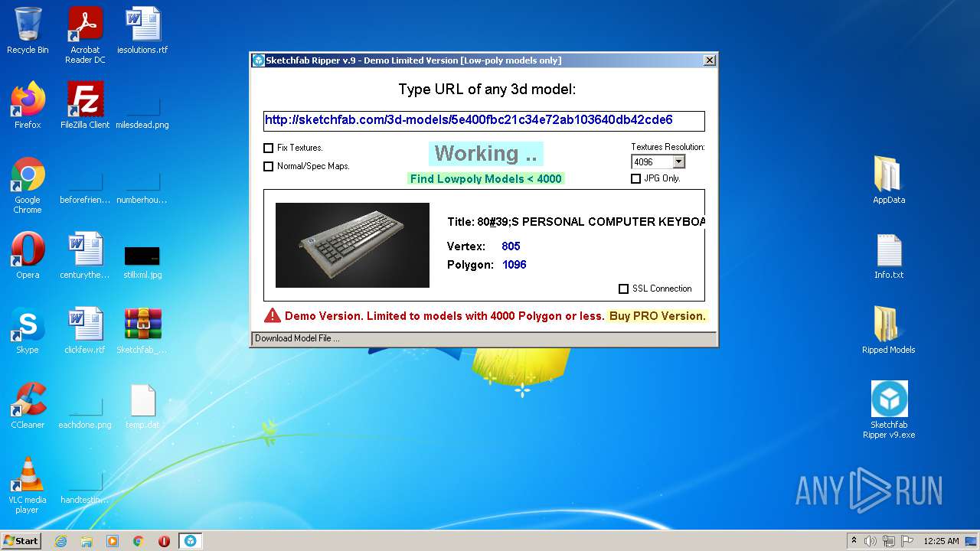Open centurythe... document icon
The image size is (980, 551).
(85, 256)
